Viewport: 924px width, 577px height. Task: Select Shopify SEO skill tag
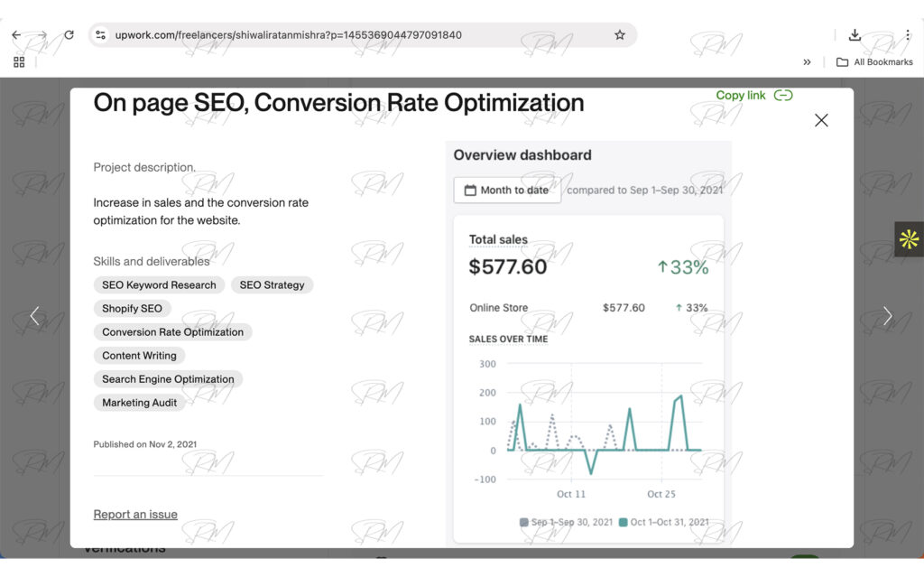point(132,309)
